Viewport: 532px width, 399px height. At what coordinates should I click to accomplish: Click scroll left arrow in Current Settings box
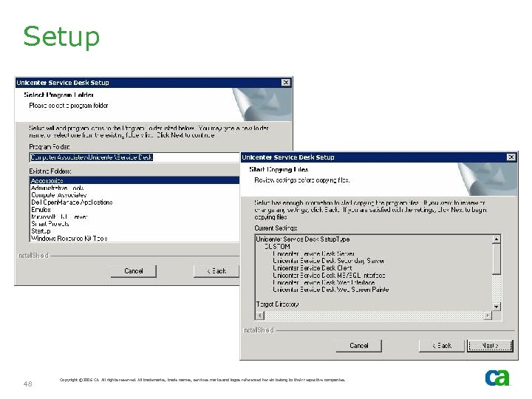260,316
